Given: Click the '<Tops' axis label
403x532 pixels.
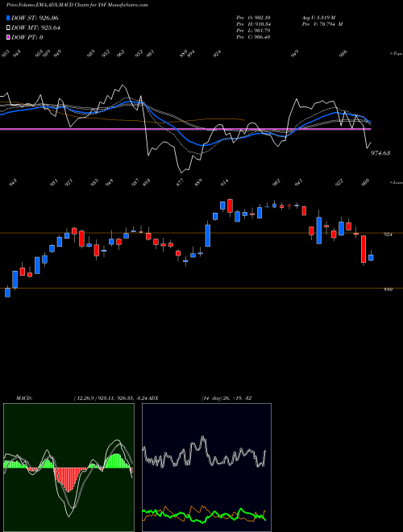Looking at the screenshot, I should (396, 54).
